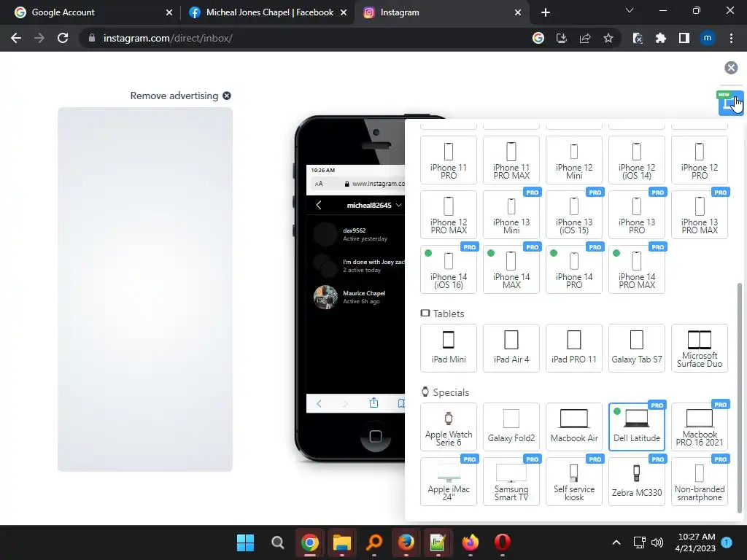Share this page from the toolbar
This screenshot has width=747, height=560.
pos(585,38)
